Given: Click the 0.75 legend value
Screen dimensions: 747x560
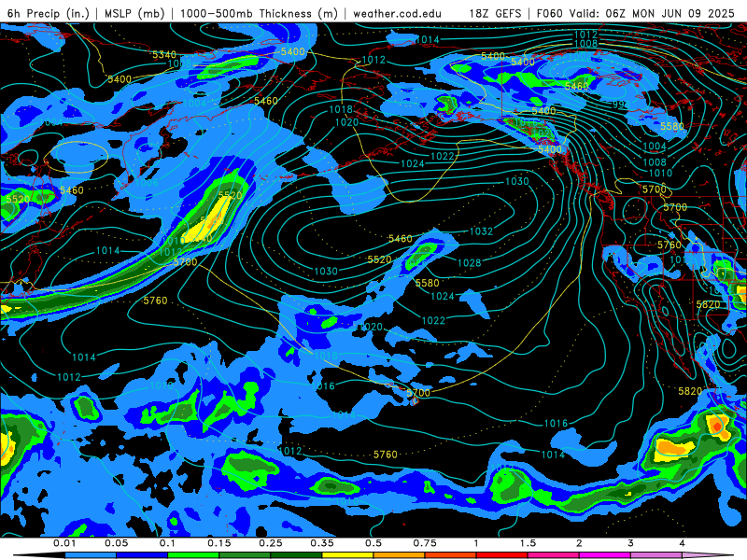Looking at the screenshot, I should pos(425,543).
